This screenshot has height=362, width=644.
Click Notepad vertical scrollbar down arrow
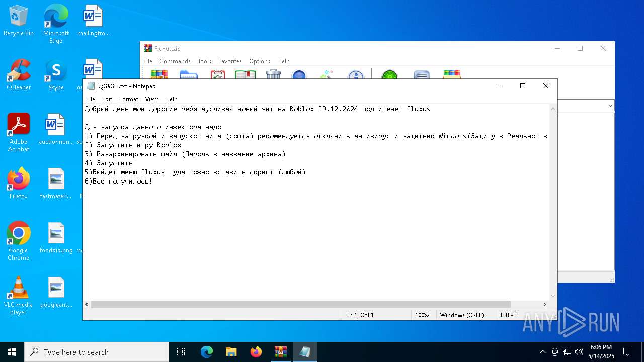click(x=553, y=296)
